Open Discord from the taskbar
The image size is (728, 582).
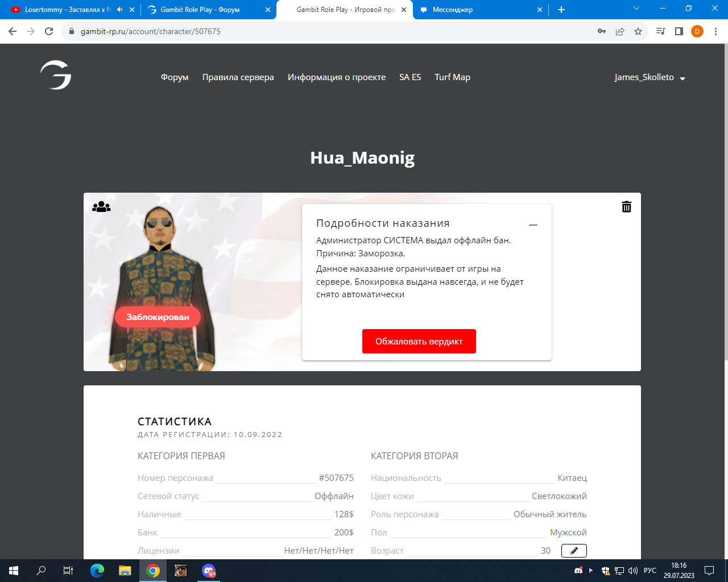pos(209,571)
